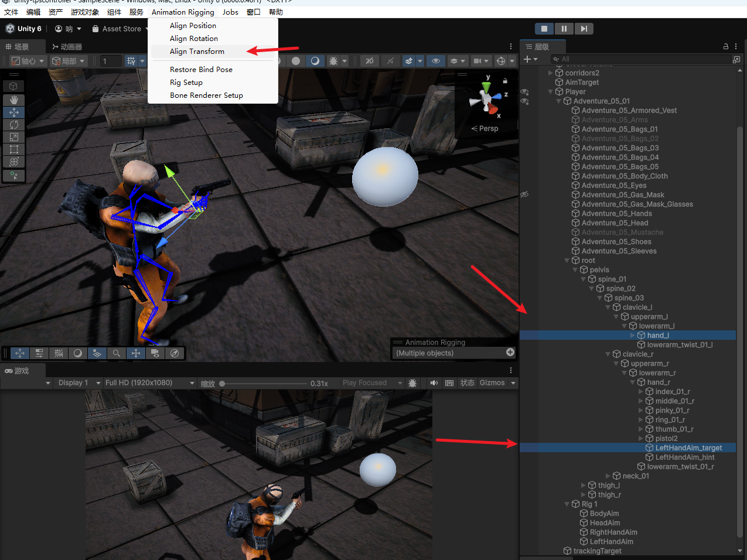This screenshot has width=747, height=560.
Task: Toggle scene visibility eye button
Action: (x=435, y=61)
